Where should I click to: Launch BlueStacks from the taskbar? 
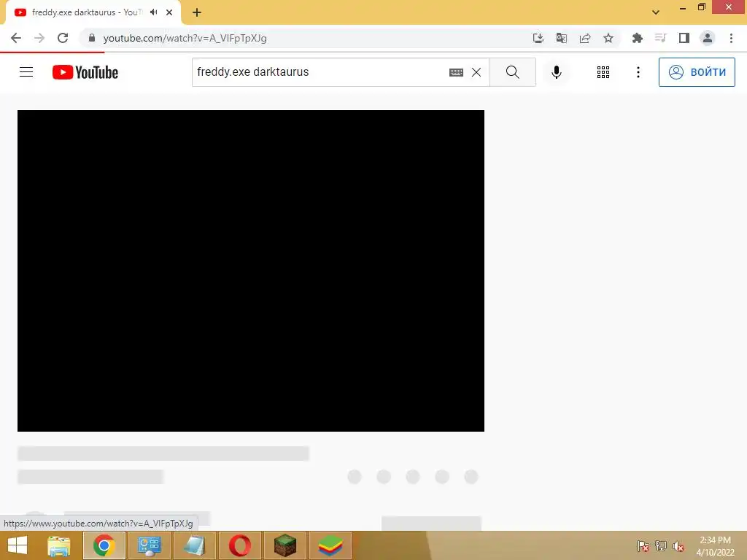coord(330,545)
